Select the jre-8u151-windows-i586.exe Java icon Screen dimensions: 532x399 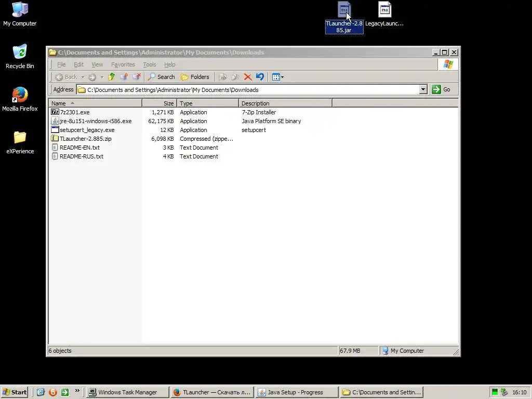tap(55, 121)
